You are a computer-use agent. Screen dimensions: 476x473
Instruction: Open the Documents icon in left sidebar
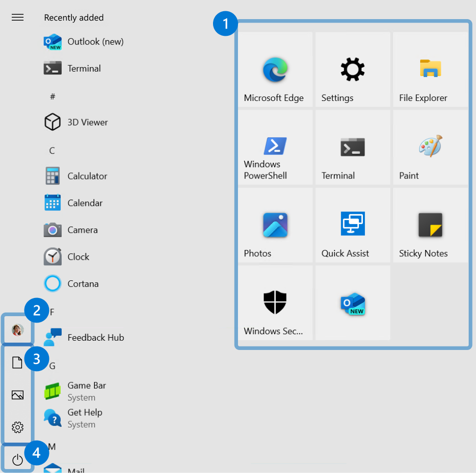pos(18,363)
